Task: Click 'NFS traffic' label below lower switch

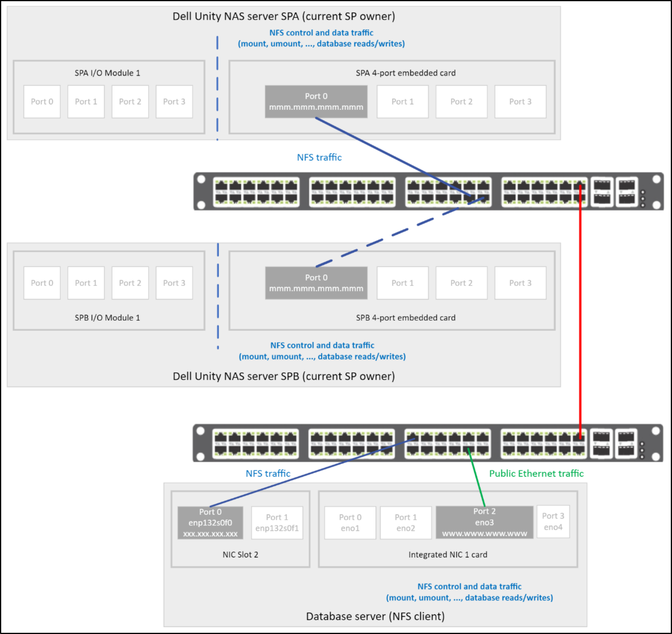Action: pyautogui.click(x=268, y=474)
